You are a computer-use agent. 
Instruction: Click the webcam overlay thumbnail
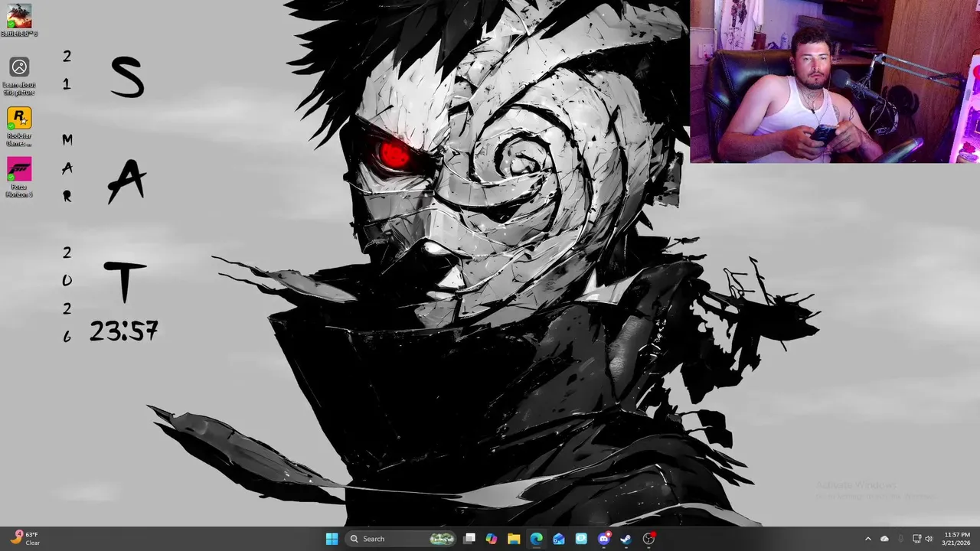835,81
